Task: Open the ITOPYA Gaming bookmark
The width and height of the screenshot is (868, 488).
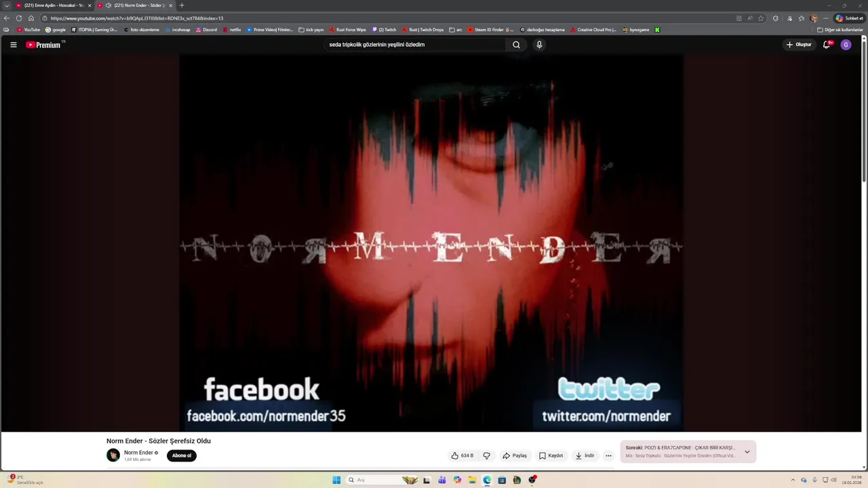Action: pyautogui.click(x=94, y=30)
